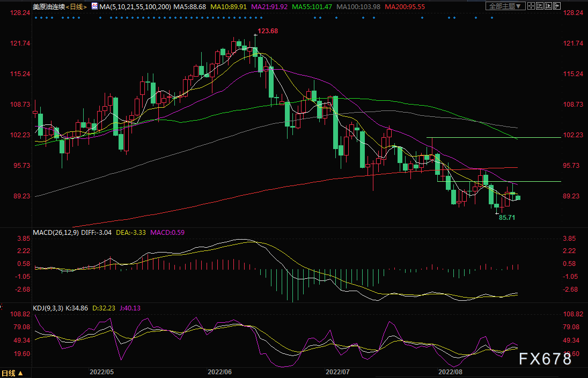Open KDJ(9,3,3) indicator settings
The image size is (588, 378).
(x=48, y=308)
